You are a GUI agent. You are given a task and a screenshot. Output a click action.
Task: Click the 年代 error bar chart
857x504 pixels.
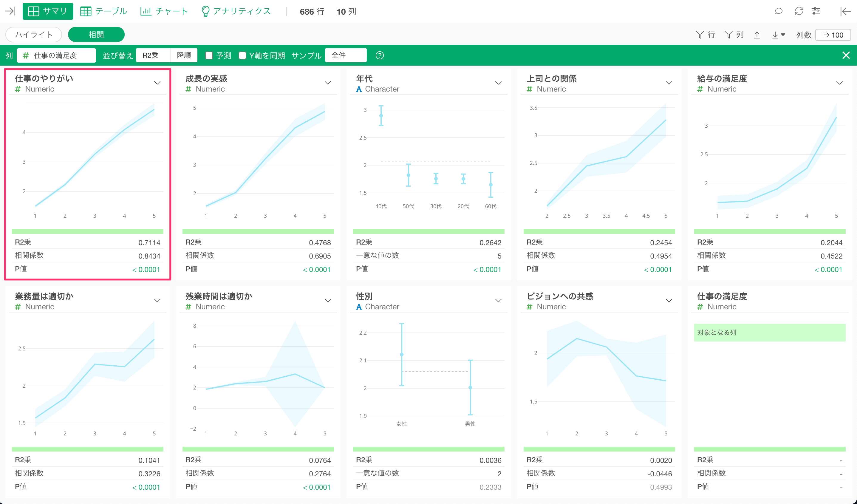click(429, 157)
